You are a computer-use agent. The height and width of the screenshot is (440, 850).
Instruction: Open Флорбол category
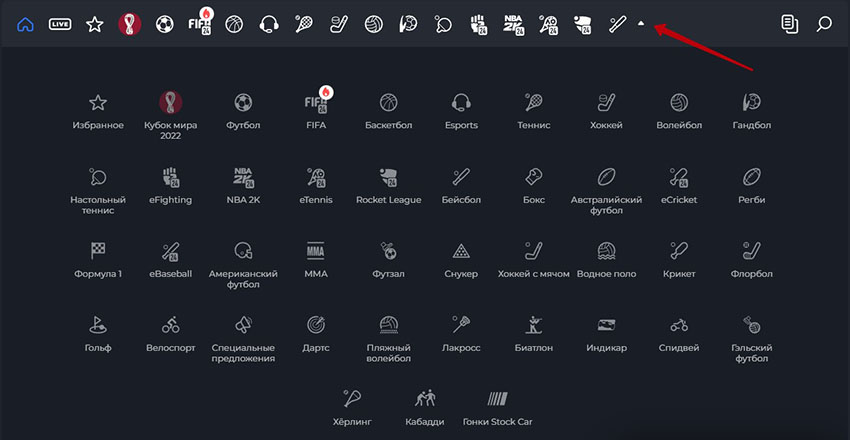[x=752, y=260]
